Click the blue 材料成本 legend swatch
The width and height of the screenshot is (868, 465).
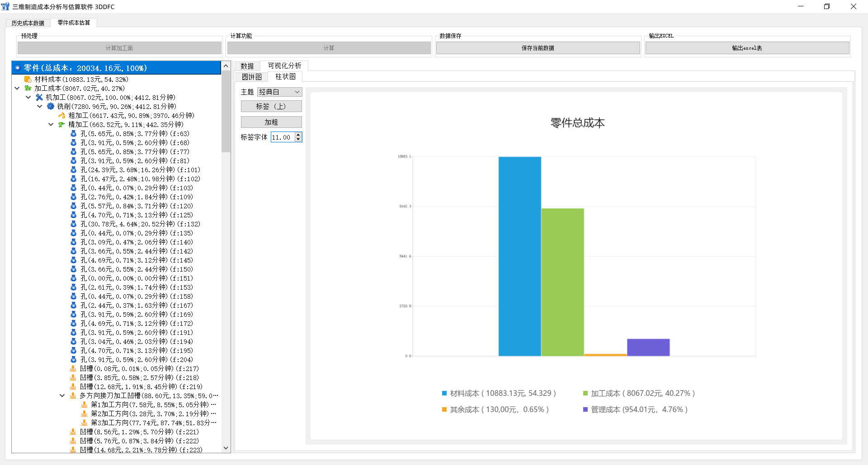[444, 393]
